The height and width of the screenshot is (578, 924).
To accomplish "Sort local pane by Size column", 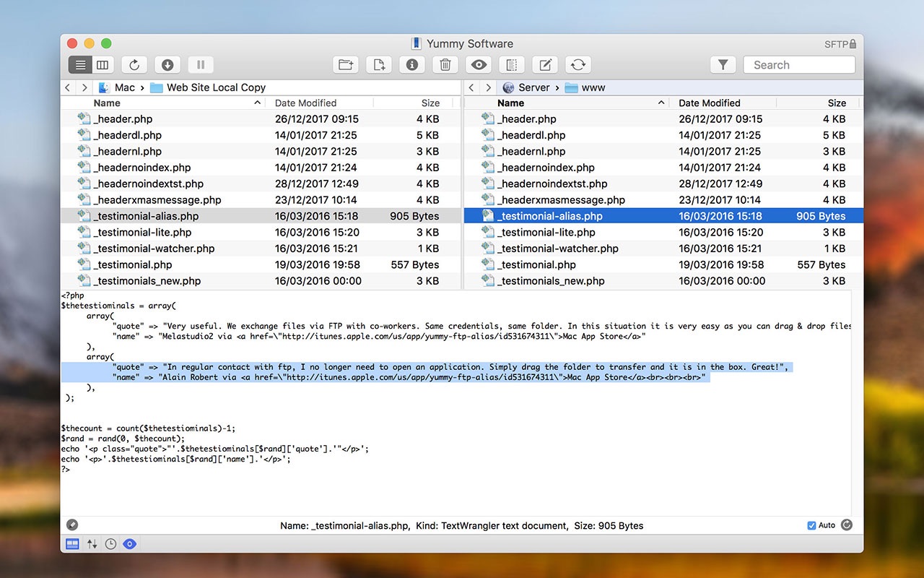I will click(x=431, y=103).
